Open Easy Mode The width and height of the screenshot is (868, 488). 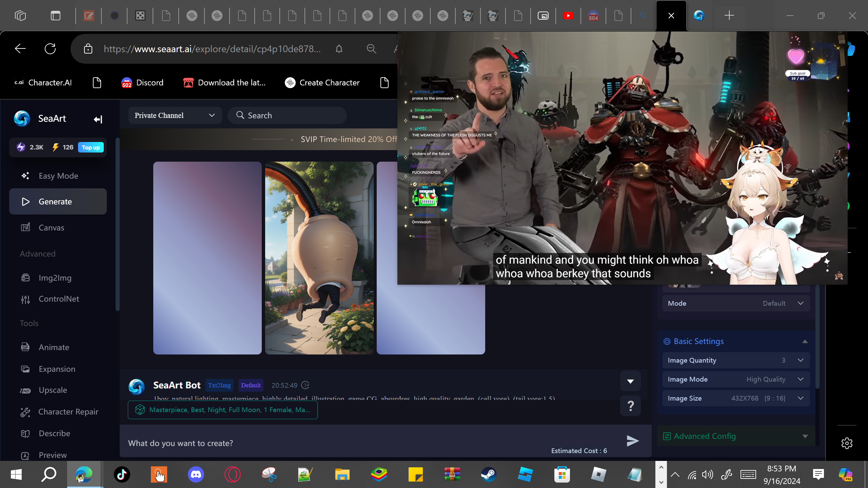(x=58, y=176)
